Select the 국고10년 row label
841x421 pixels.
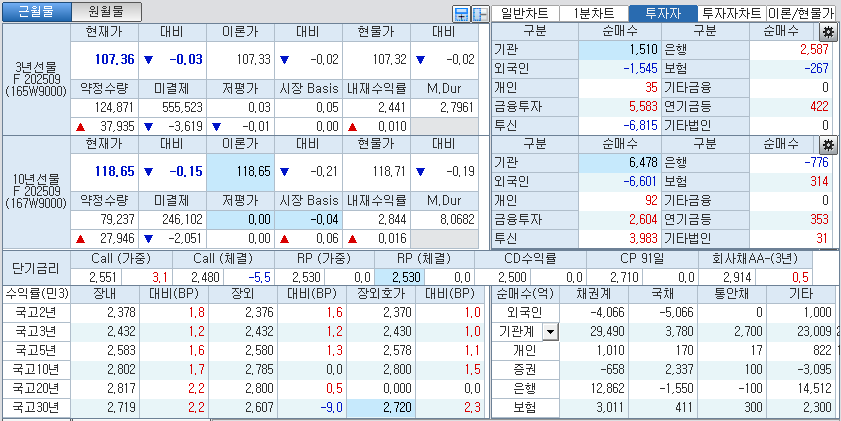[36, 369]
